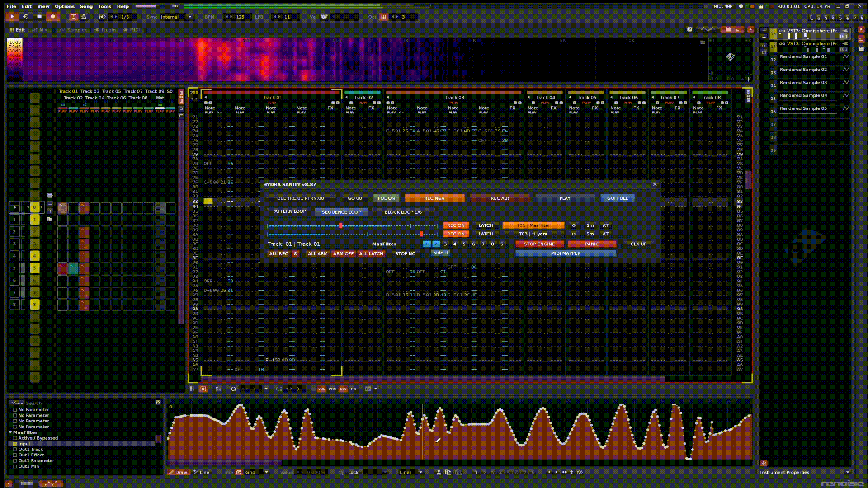Click STOP ENGINE in Hydra Sanity
868x488 pixels.
[x=539, y=244]
